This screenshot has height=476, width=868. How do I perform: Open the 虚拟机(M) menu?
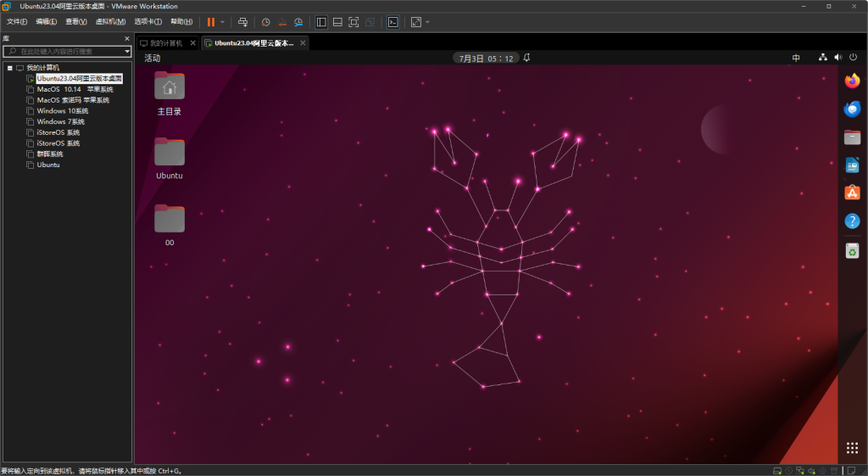click(x=110, y=21)
